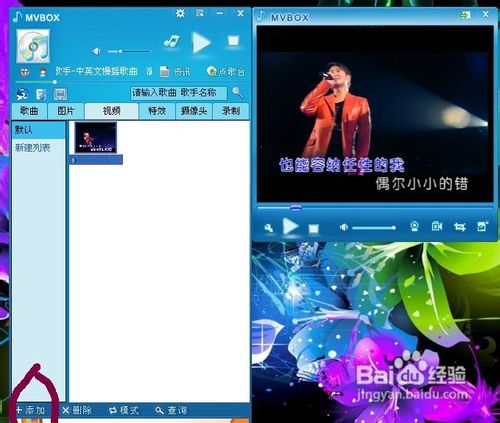Minimize the MVBOX main window
Screen dimensions: 500x423
[220, 13]
